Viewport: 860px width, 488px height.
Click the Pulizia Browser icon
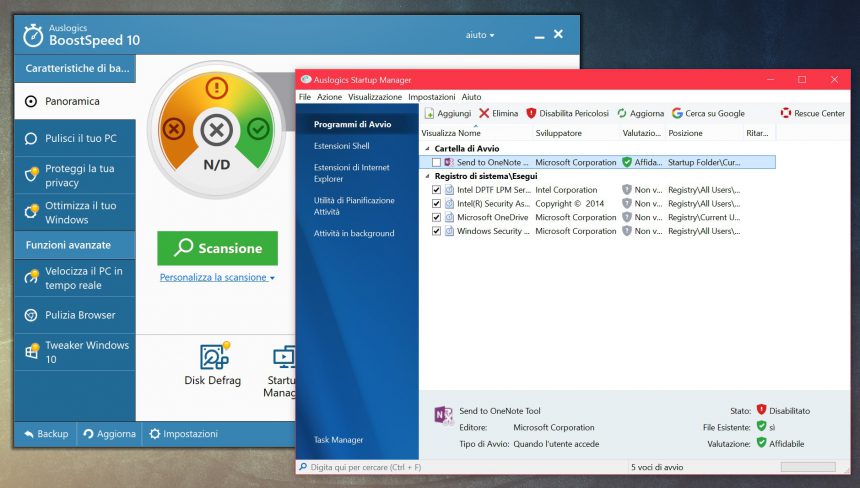tap(31, 315)
